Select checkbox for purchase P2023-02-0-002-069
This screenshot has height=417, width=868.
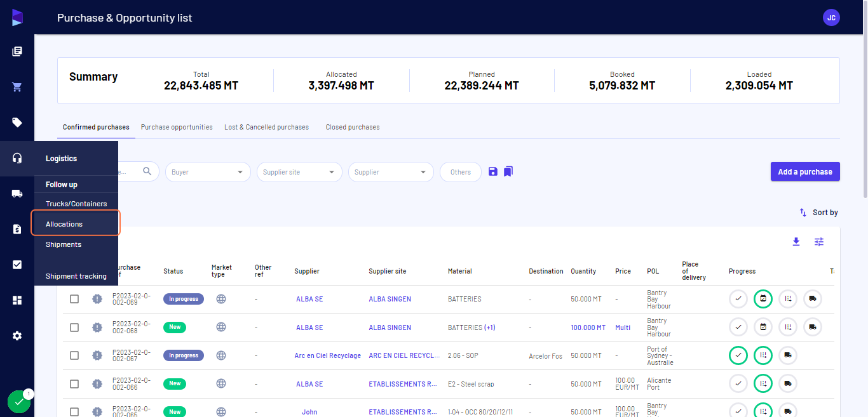74,299
